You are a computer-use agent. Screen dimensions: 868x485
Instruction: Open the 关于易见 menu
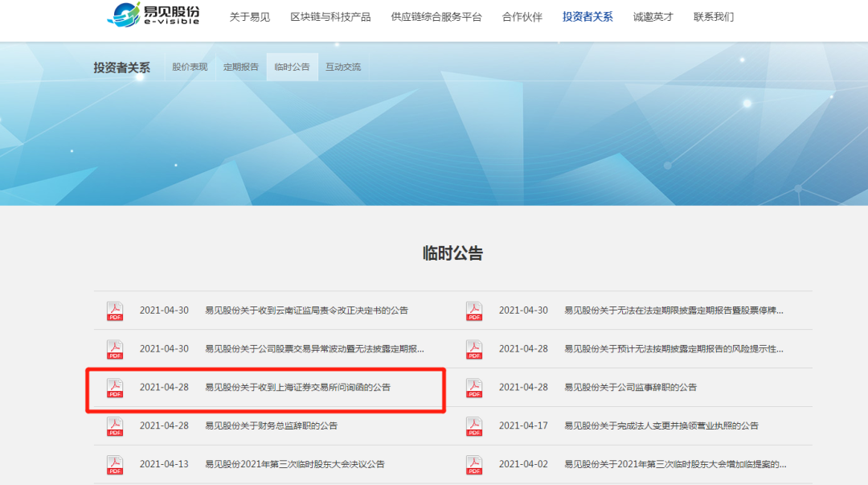250,17
